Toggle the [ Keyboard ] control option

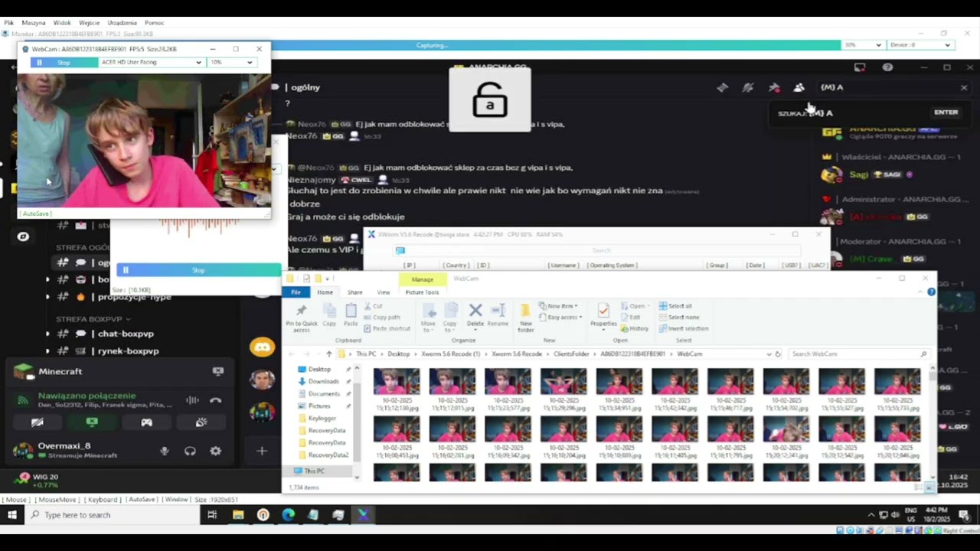[x=103, y=500]
